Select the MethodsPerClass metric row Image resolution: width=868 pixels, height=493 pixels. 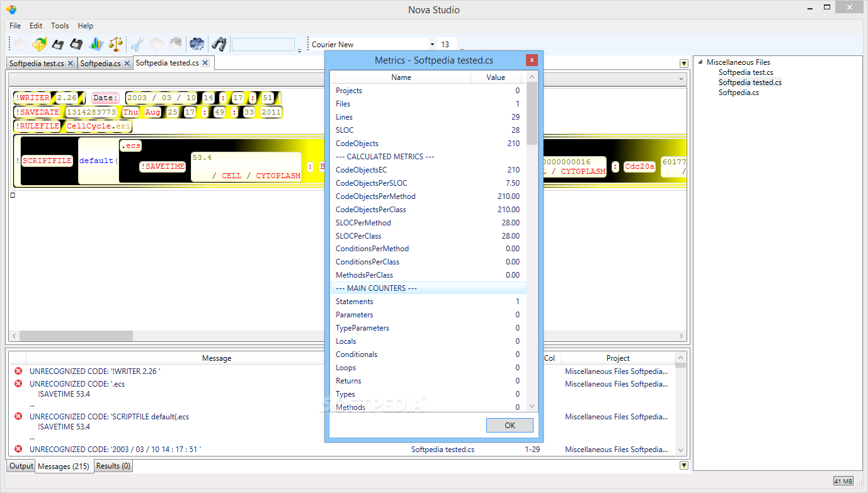point(428,275)
